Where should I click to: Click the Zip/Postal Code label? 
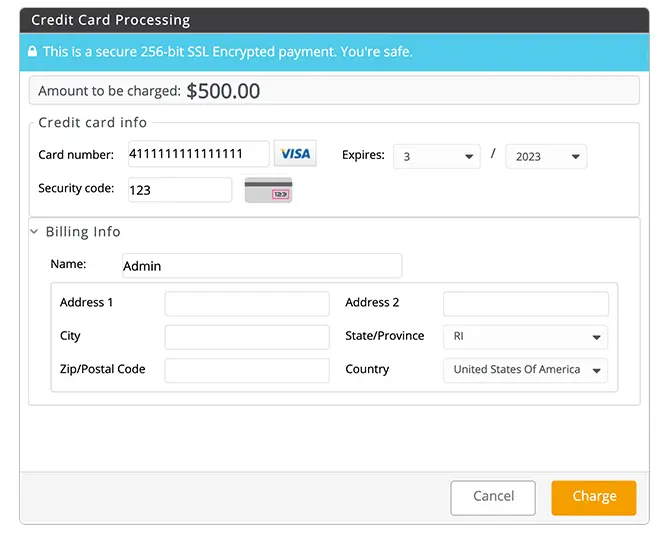click(103, 369)
